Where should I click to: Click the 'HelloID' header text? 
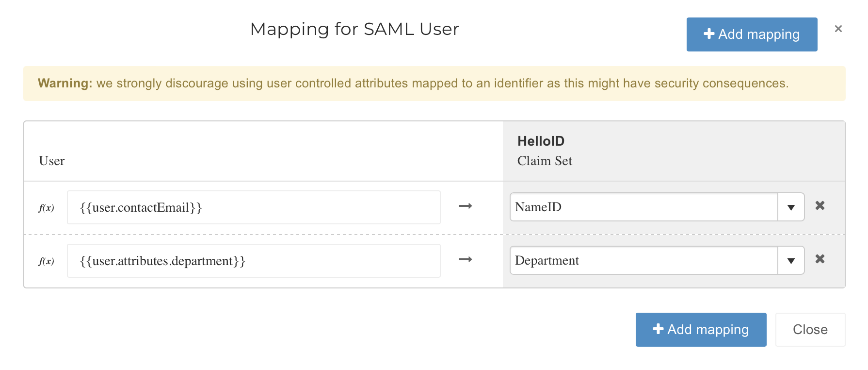click(541, 141)
